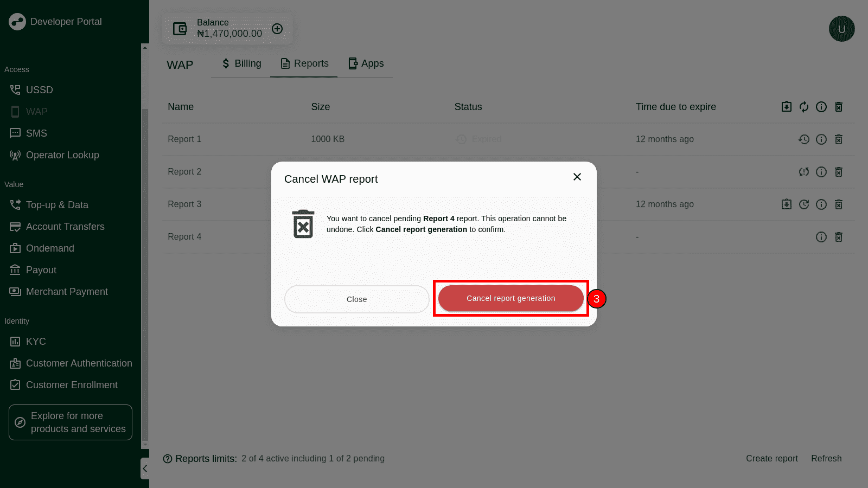Click Explore for more products and services
Image resolution: width=868 pixels, height=488 pixels.
(71, 422)
